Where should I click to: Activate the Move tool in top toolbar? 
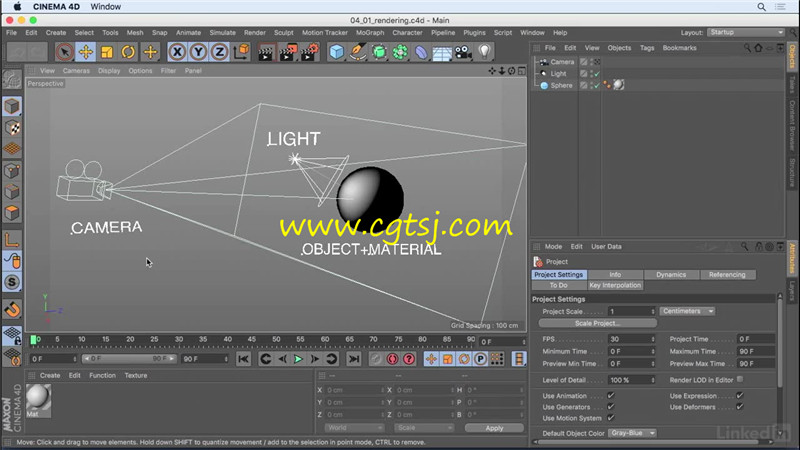tap(86, 52)
